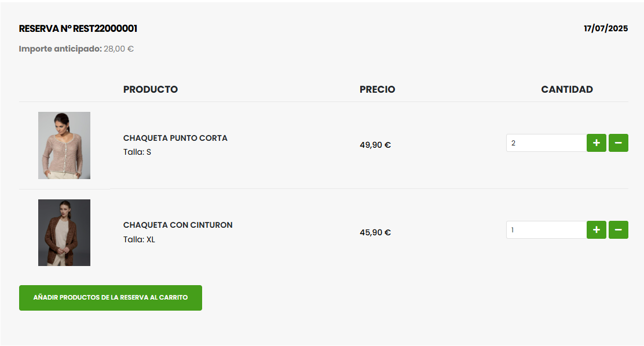Click the 49,90 € price
Screen dimensions: 644x346
click(x=375, y=145)
